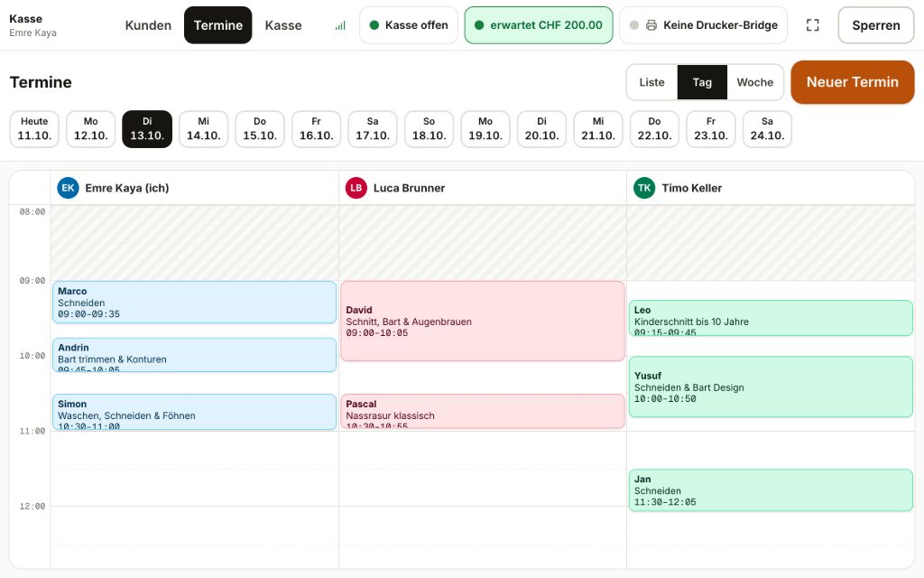Click the printer icon in Drucker-Bridge status

click(x=651, y=25)
